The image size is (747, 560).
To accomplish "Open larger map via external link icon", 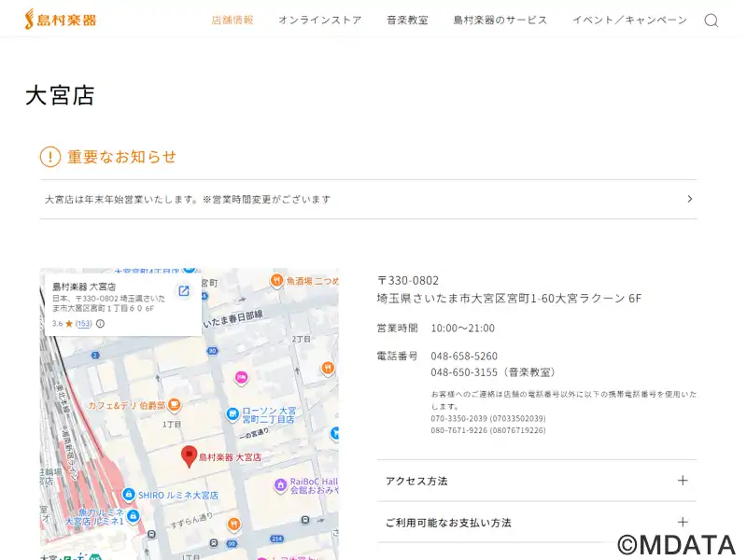I will pyautogui.click(x=184, y=291).
